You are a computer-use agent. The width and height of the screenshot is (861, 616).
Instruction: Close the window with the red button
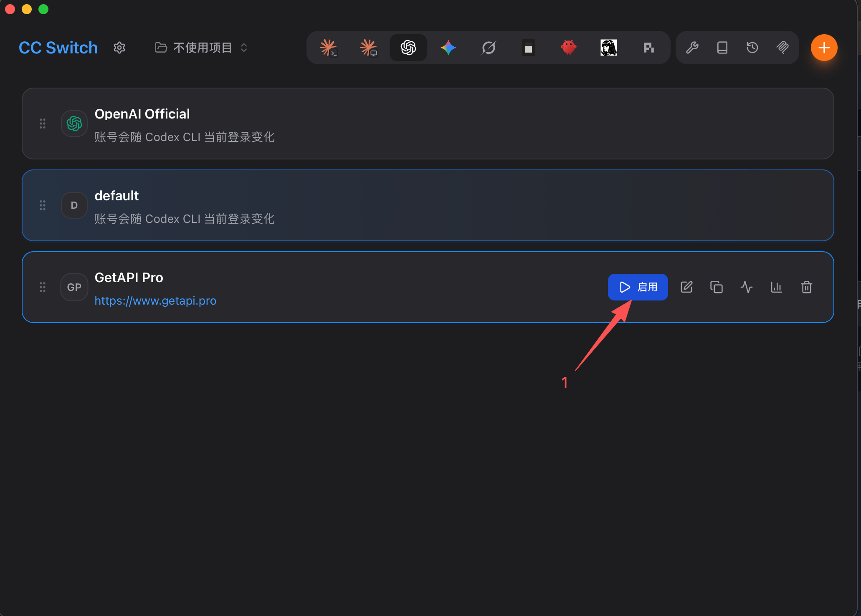pyautogui.click(x=10, y=9)
